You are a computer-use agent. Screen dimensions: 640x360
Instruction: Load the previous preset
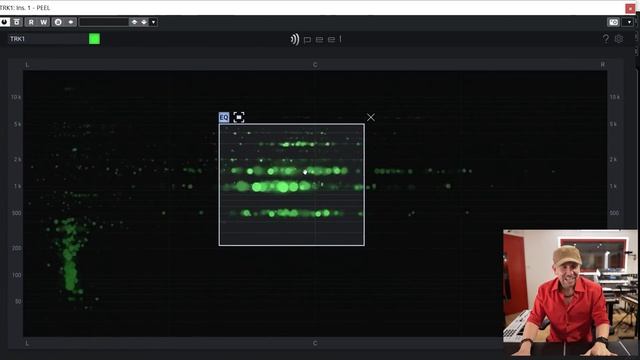coord(134,22)
